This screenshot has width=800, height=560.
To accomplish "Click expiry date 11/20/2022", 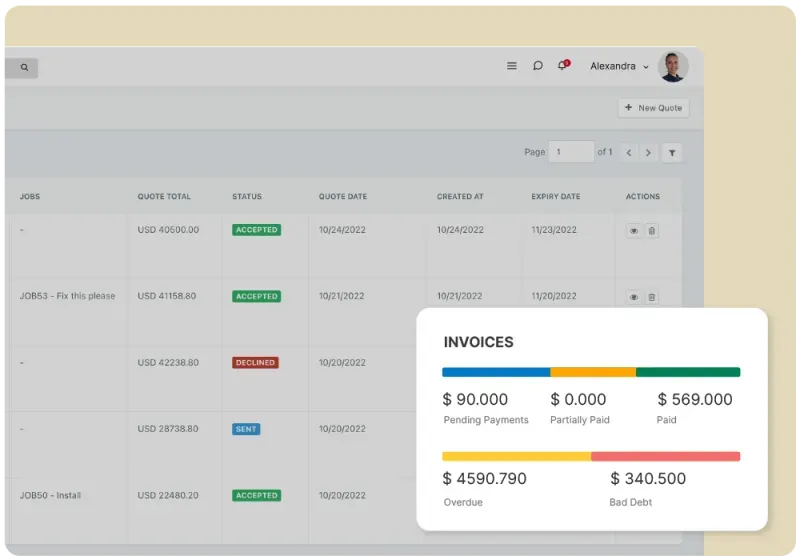I will tap(554, 296).
